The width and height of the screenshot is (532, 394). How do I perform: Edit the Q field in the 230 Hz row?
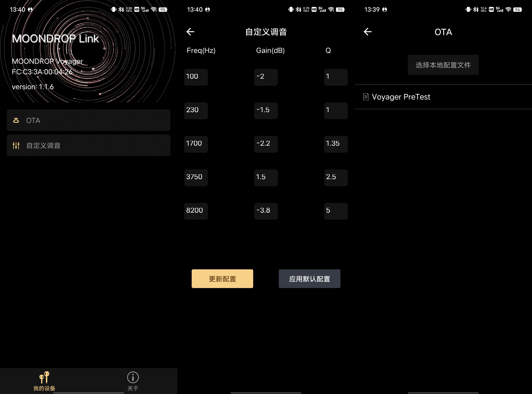pyautogui.click(x=336, y=111)
